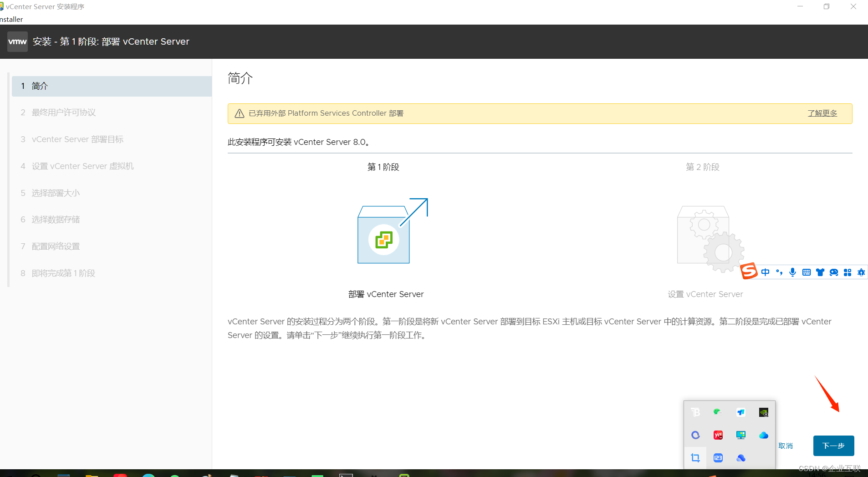
Task: Click the shirt skin icon on IME bar
Action: tap(820, 272)
